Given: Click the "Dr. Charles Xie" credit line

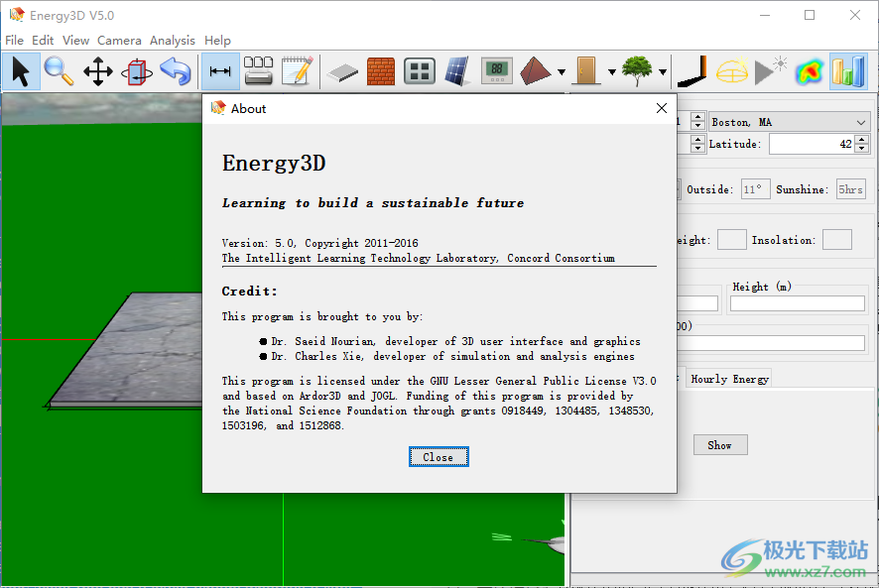Looking at the screenshot, I should click(453, 357).
